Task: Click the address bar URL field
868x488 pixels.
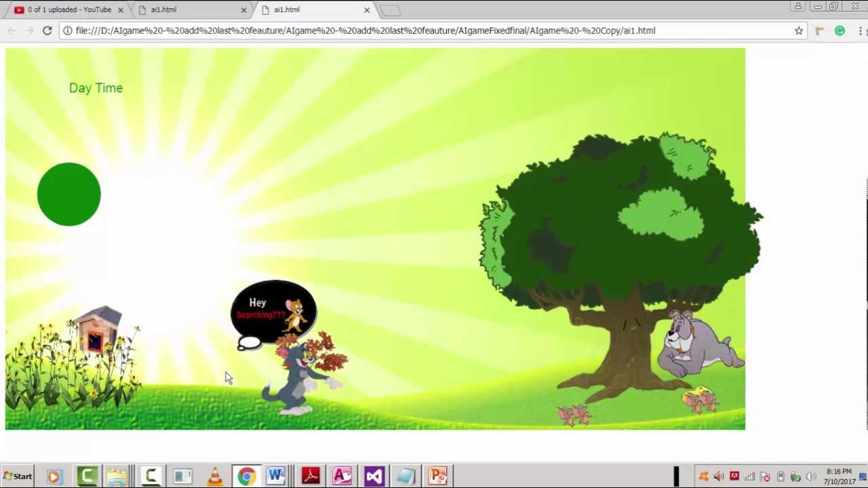Action: coord(407,30)
